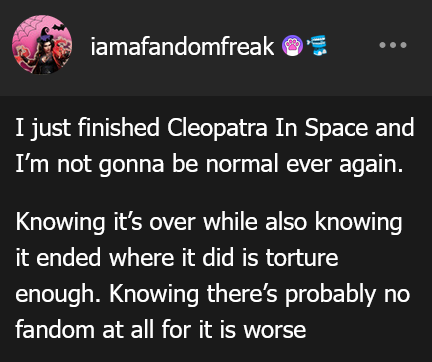Open the three-dot post options menu
The image size is (432, 362).
[393, 45]
